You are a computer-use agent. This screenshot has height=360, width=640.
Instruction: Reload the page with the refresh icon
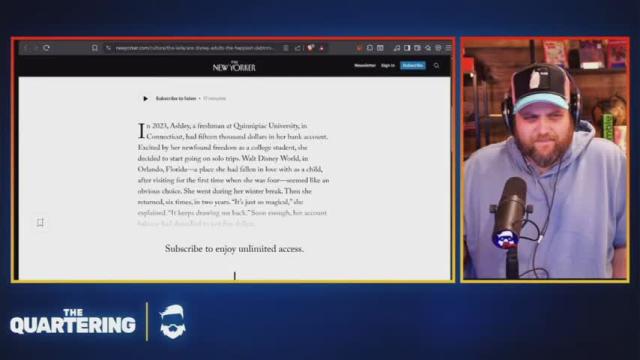(47, 48)
